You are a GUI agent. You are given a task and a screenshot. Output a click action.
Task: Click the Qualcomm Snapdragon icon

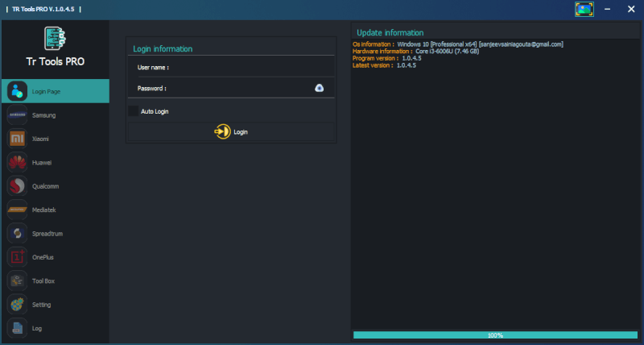click(17, 186)
